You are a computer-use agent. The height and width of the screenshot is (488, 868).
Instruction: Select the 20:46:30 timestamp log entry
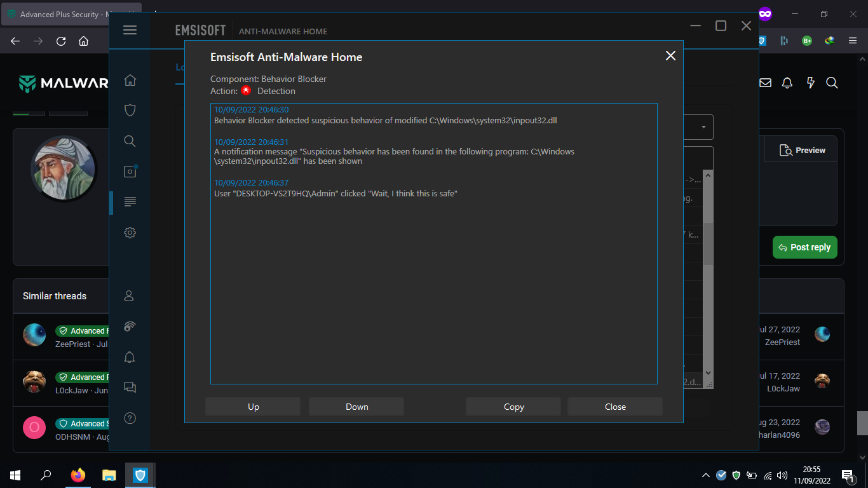251,110
